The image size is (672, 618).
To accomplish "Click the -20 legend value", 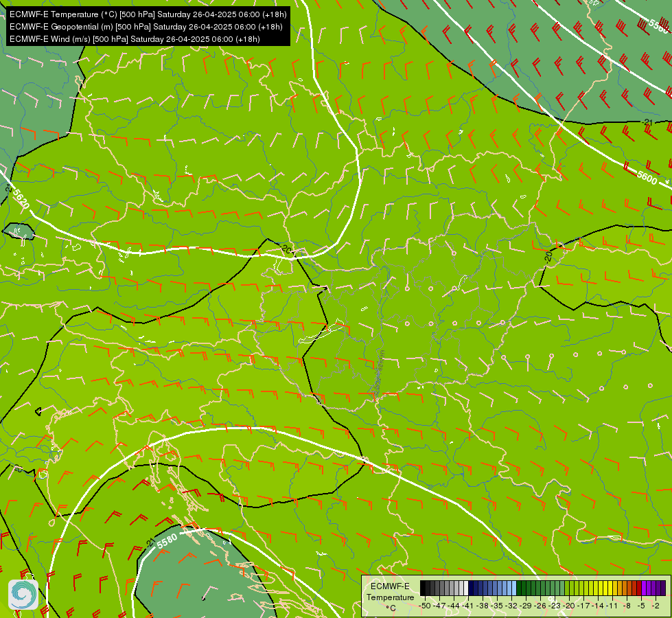I will (570, 606).
